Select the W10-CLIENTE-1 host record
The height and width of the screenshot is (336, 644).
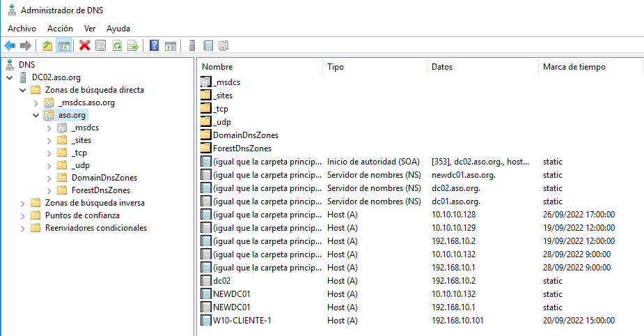click(242, 321)
